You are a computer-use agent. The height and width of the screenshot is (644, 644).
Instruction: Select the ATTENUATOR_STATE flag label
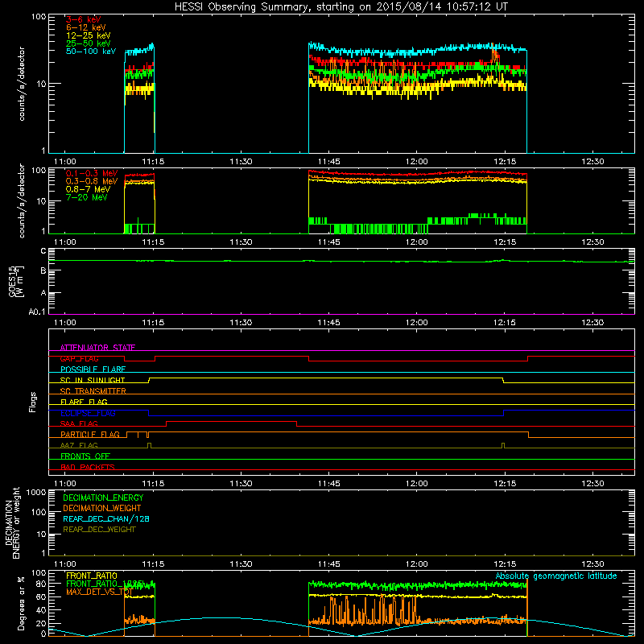(x=97, y=348)
